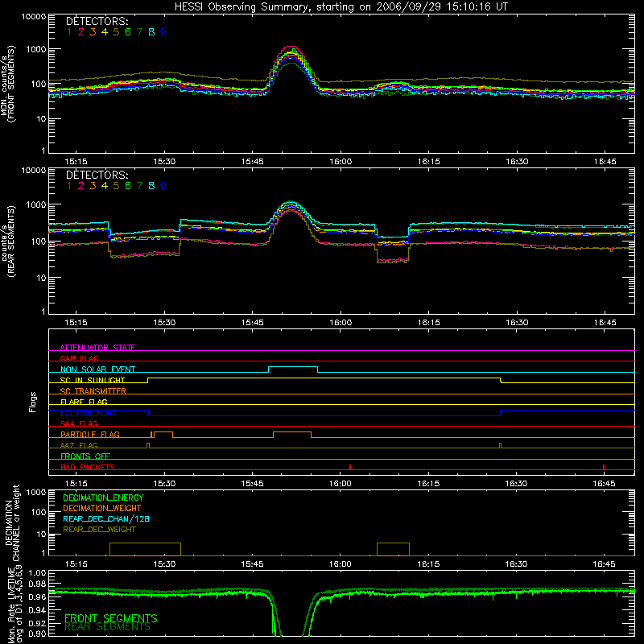
Task: Click the 10000 tick on front segments axis
Action: 34,17
